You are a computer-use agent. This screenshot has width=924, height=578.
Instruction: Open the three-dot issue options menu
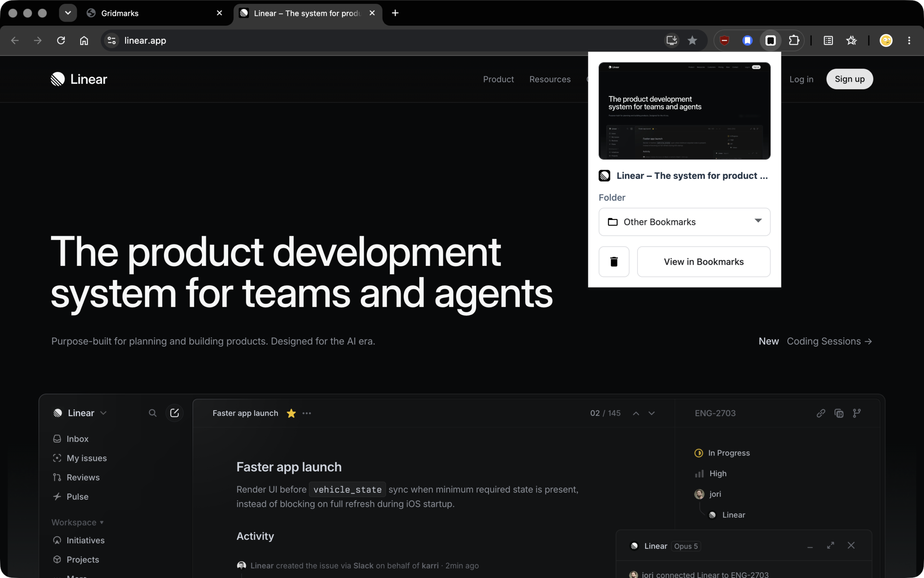pyautogui.click(x=306, y=413)
